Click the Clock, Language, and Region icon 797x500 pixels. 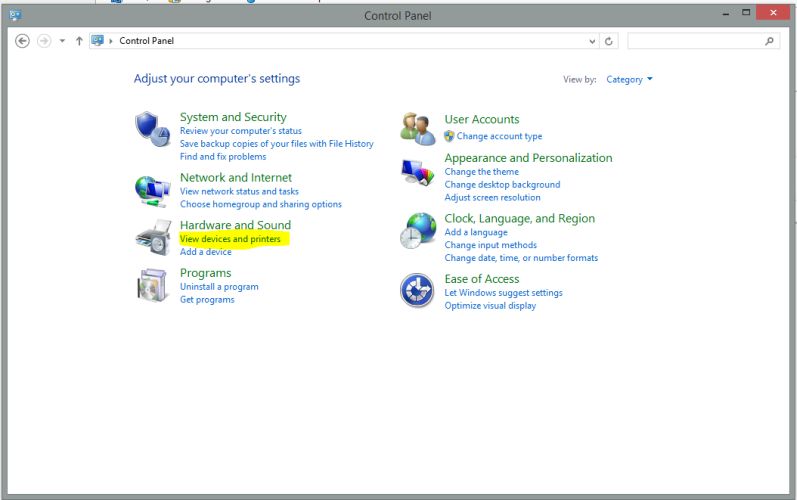tap(417, 232)
